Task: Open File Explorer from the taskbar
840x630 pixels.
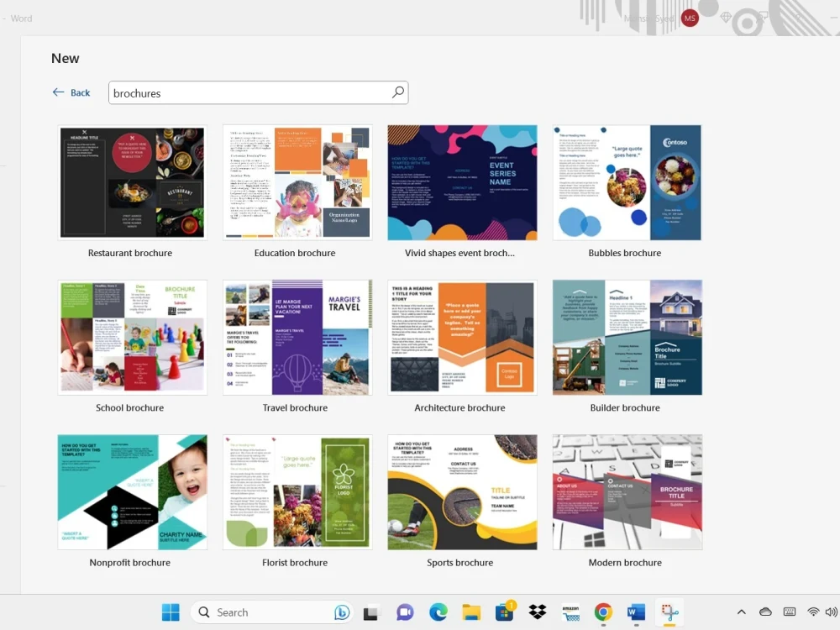Action: 470,612
